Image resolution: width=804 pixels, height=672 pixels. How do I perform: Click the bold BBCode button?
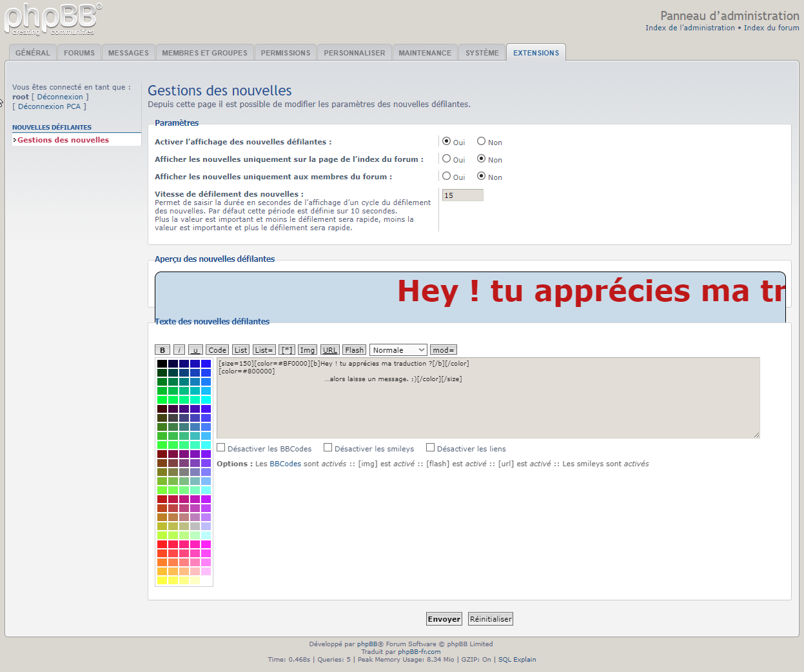162,350
